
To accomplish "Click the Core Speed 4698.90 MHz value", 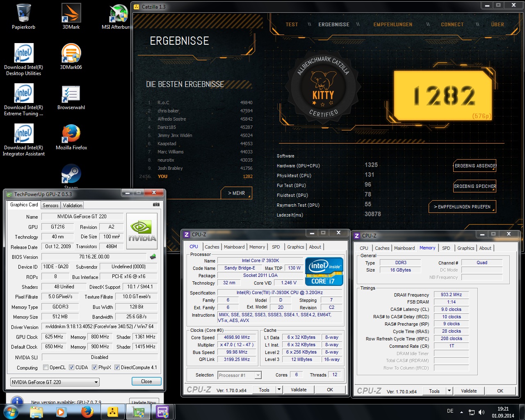I will [x=237, y=338].
